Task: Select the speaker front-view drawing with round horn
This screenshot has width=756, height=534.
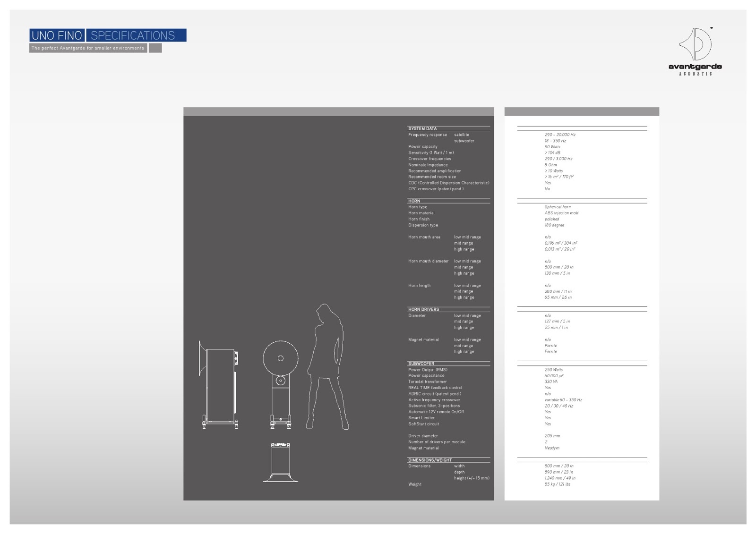Action: coord(281,384)
